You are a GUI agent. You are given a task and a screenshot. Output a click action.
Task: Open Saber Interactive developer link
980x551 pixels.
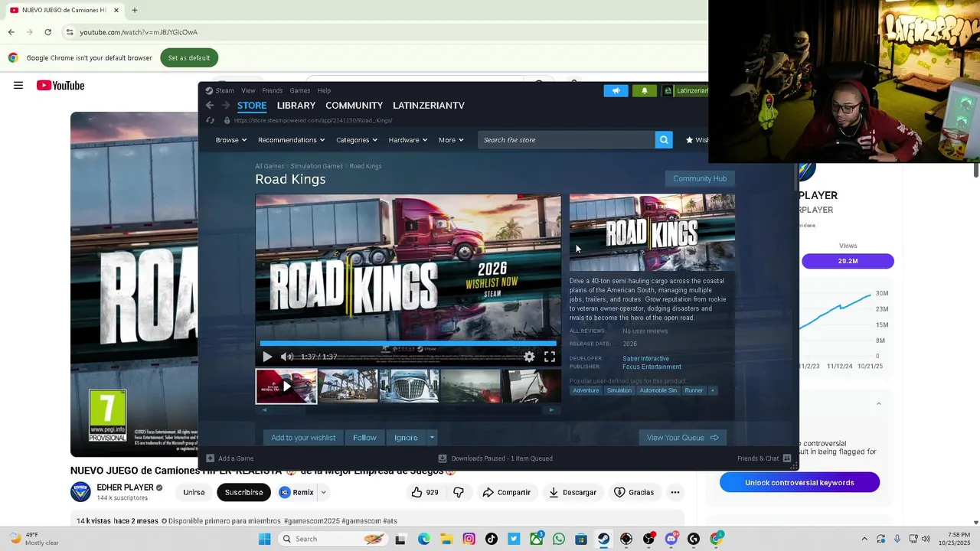[645, 358]
